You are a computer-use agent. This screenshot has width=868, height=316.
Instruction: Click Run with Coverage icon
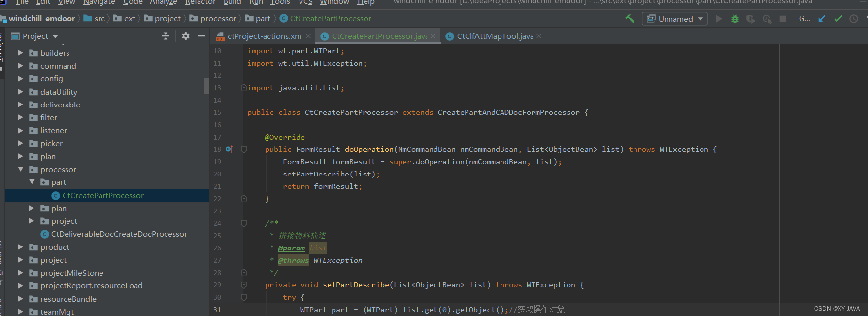(751, 19)
